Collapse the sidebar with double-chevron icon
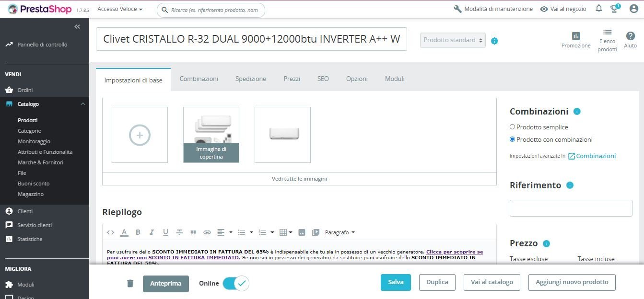 tap(77, 27)
